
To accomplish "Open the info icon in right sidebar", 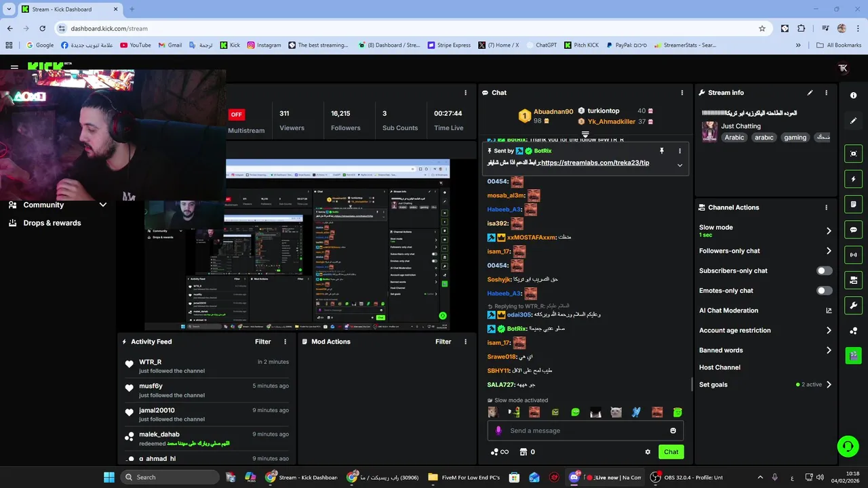I will tap(853, 96).
